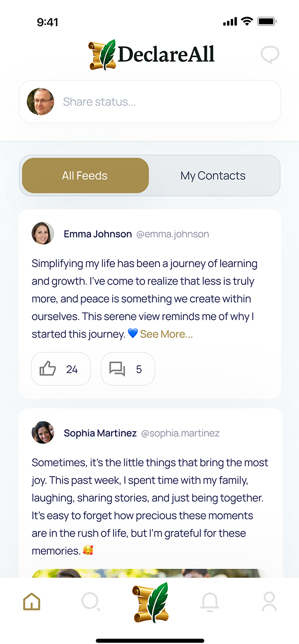Tap your own avatar beside Share status
Viewport: 299px width, 644px height.
click(40, 102)
